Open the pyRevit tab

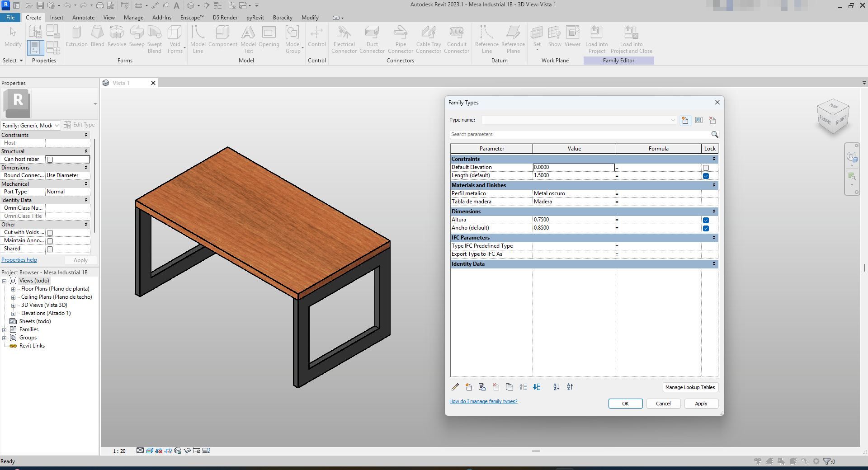pyautogui.click(x=255, y=18)
